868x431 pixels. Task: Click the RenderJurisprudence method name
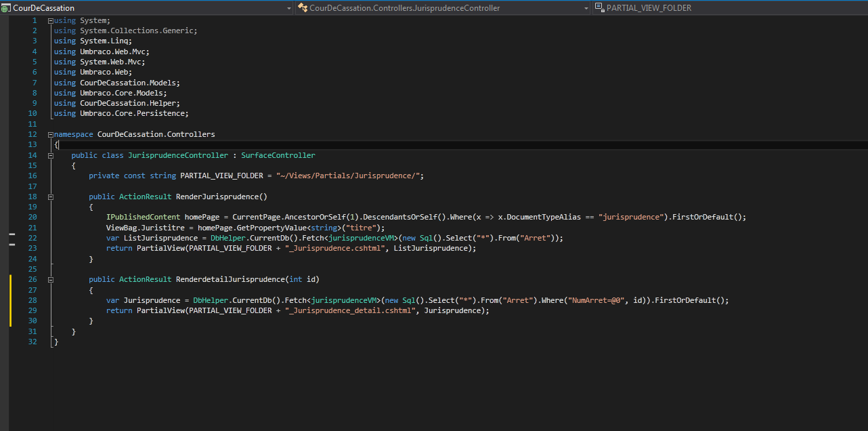(x=217, y=197)
